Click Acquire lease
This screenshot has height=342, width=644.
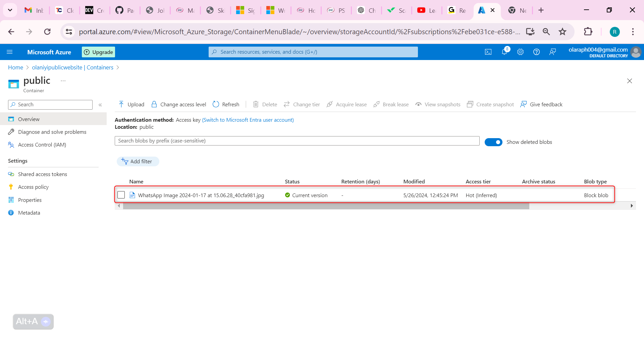(347, 104)
